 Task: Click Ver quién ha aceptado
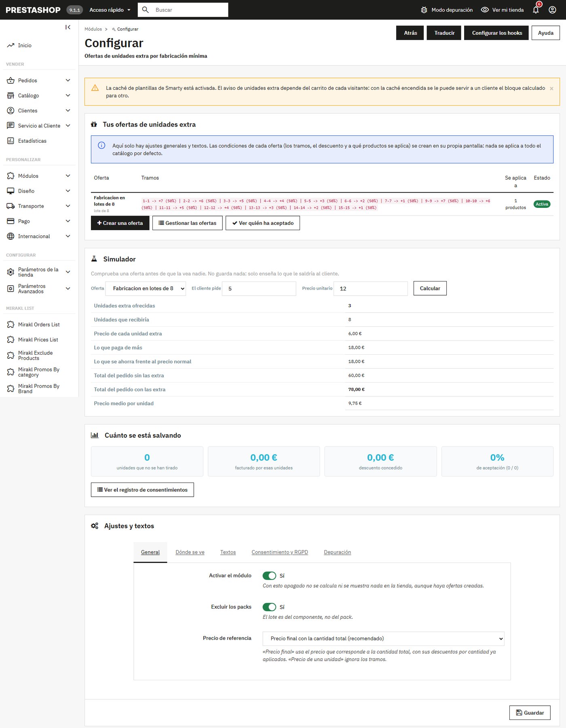pos(263,223)
